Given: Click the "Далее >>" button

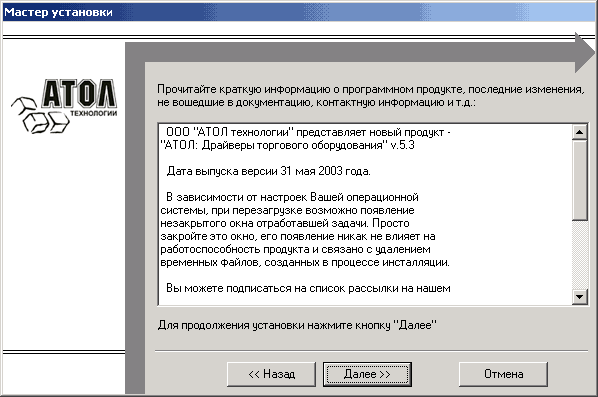Looking at the screenshot, I should 367,374.
